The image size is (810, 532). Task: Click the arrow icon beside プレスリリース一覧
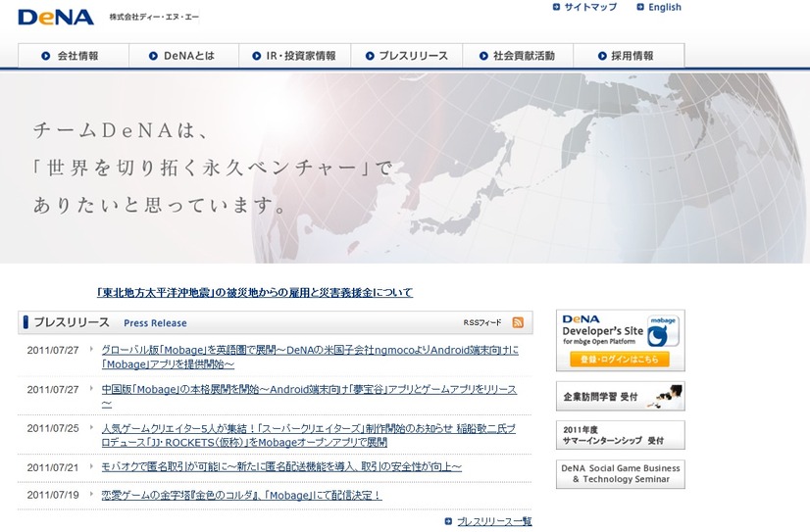click(x=448, y=521)
